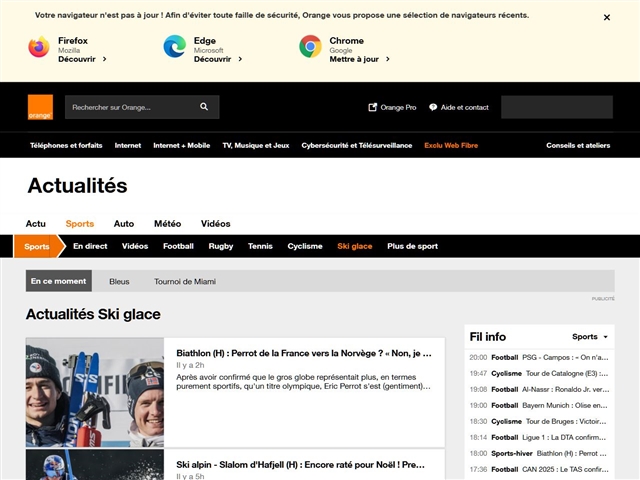Click the Orange logo
The image size is (640, 480).
pyautogui.click(x=40, y=107)
